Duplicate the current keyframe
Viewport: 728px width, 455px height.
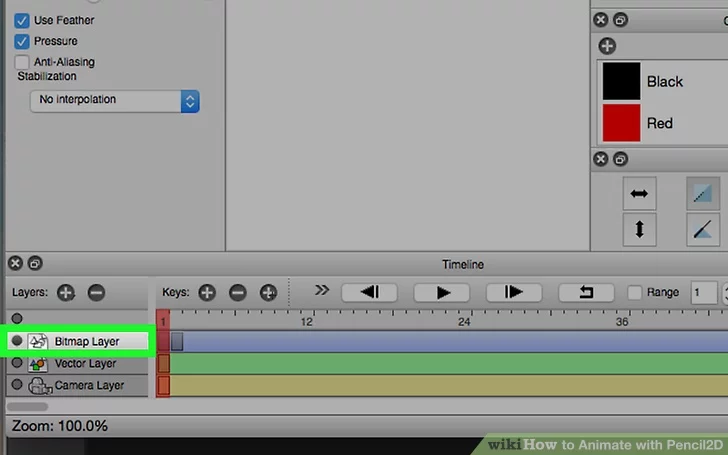[x=268, y=292]
